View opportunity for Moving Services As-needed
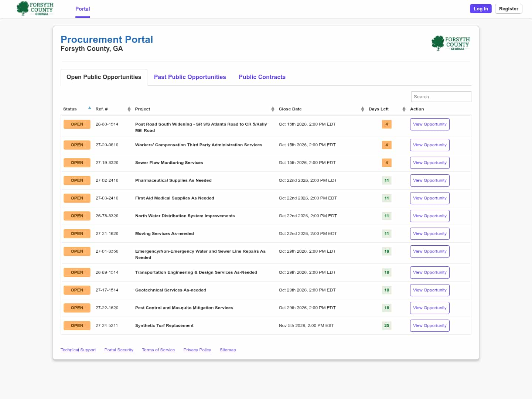Image resolution: width=532 pixels, height=399 pixels. coord(430,234)
